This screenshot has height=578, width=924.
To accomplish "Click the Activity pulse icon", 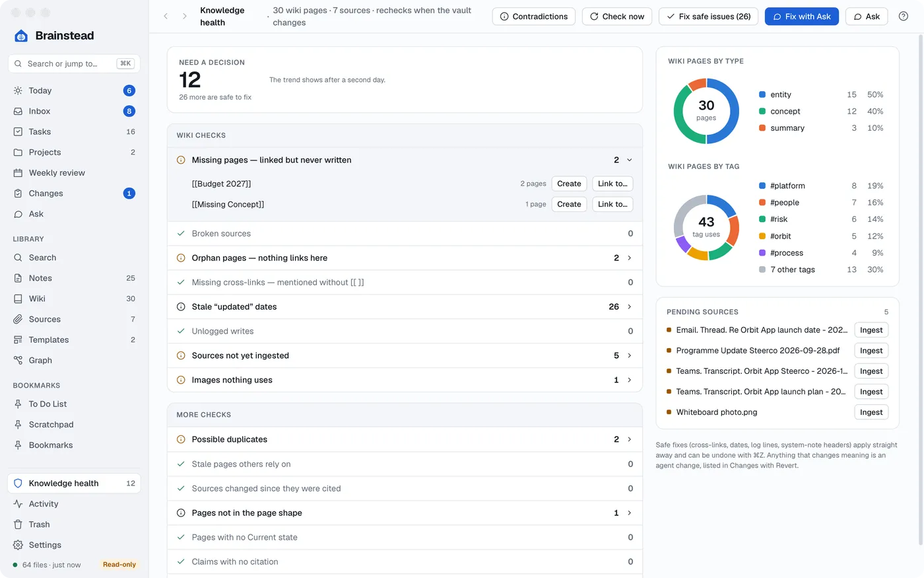I will click(x=18, y=504).
